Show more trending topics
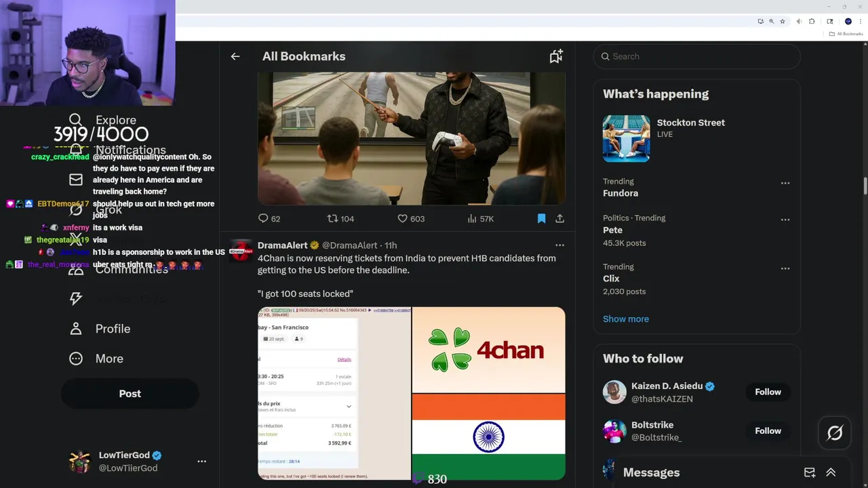Screen dimensions: 868x488 click(626, 319)
